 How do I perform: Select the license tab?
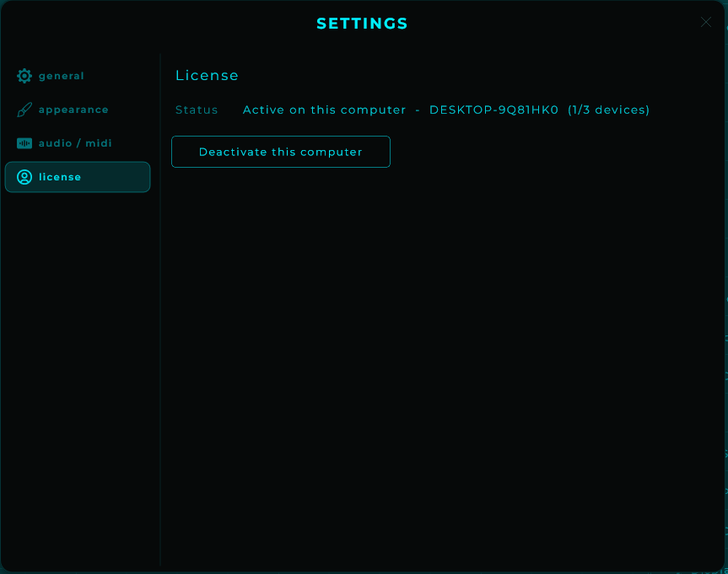(78, 177)
